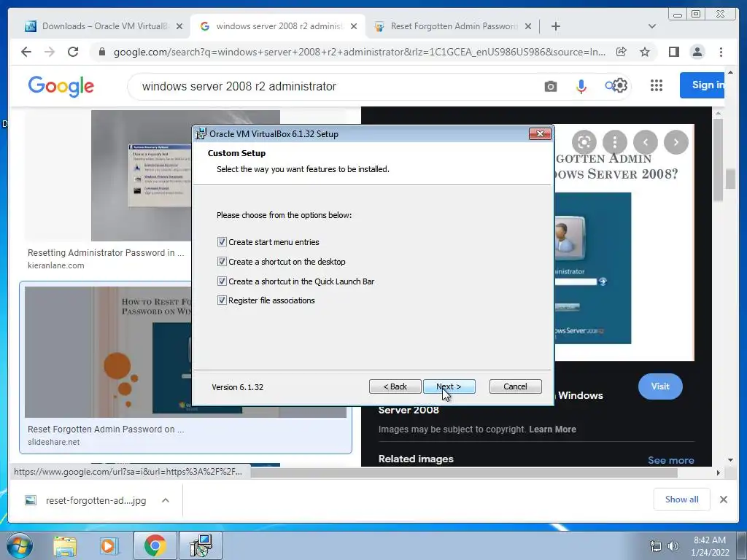Open Learn More copyright link
This screenshot has height=560, width=747.
pyautogui.click(x=553, y=429)
